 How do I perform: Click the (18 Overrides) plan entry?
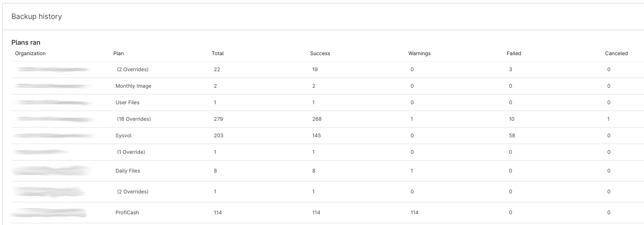click(134, 119)
